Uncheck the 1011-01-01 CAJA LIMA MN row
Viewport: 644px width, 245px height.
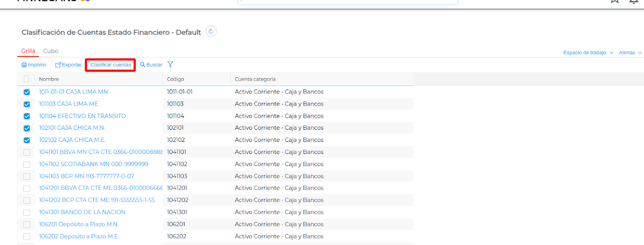coord(27,92)
